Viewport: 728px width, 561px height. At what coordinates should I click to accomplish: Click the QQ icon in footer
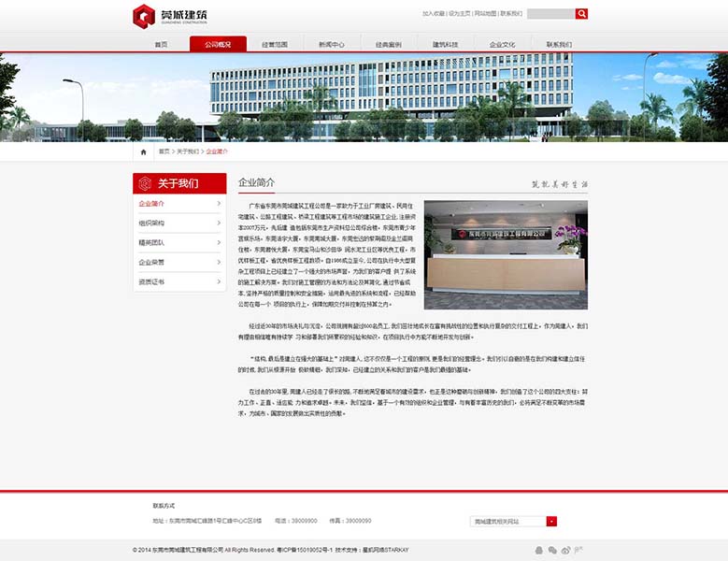click(x=537, y=550)
